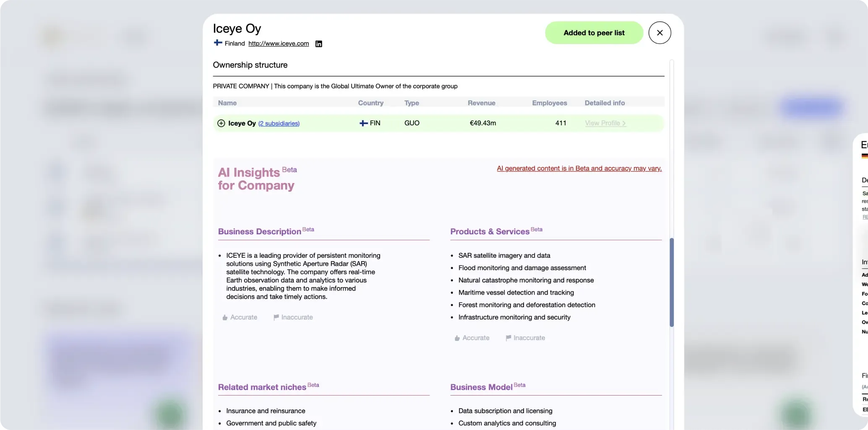
Task: Click the Finland flag beside the country name
Action: coord(217,43)
